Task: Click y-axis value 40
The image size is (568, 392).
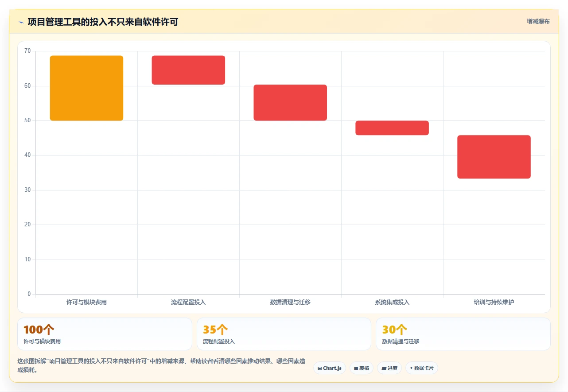Action: (28, 155)
